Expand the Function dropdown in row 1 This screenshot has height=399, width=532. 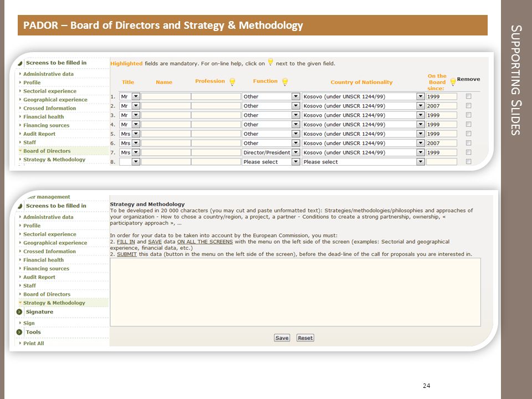click(295, 96)
